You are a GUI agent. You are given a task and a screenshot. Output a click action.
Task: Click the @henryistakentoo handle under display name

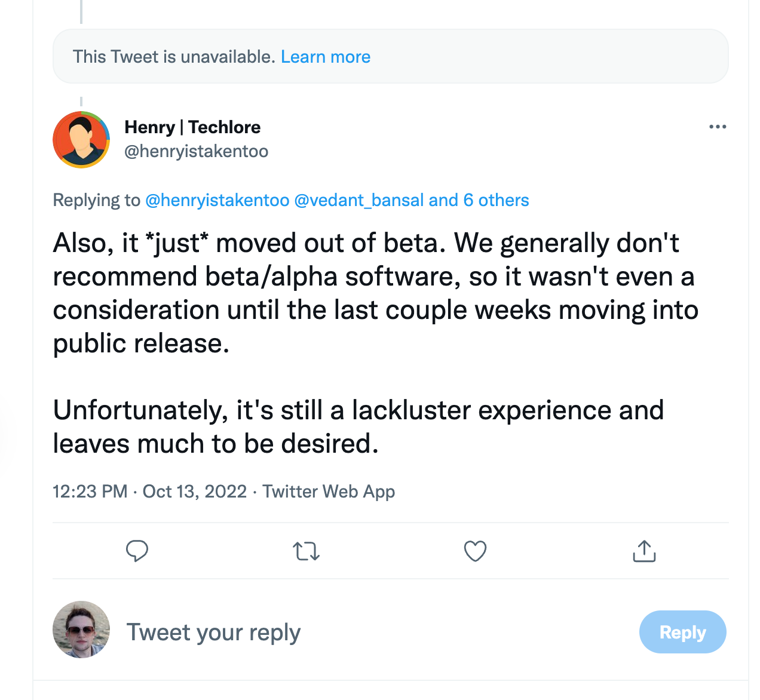[x=196, y=151]
